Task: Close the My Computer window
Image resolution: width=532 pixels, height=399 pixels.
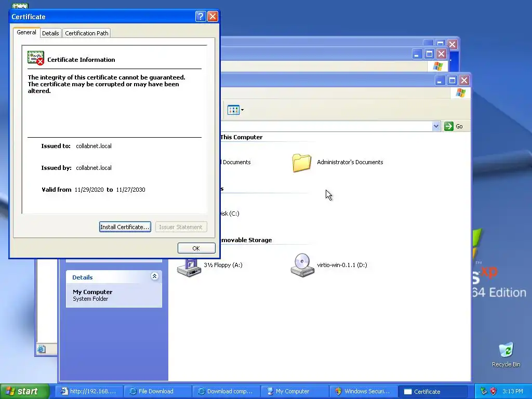Action: click(464, 81)
